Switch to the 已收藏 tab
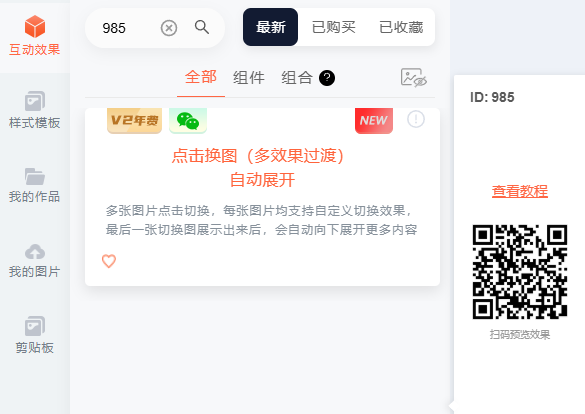 (x=401, y=27)
